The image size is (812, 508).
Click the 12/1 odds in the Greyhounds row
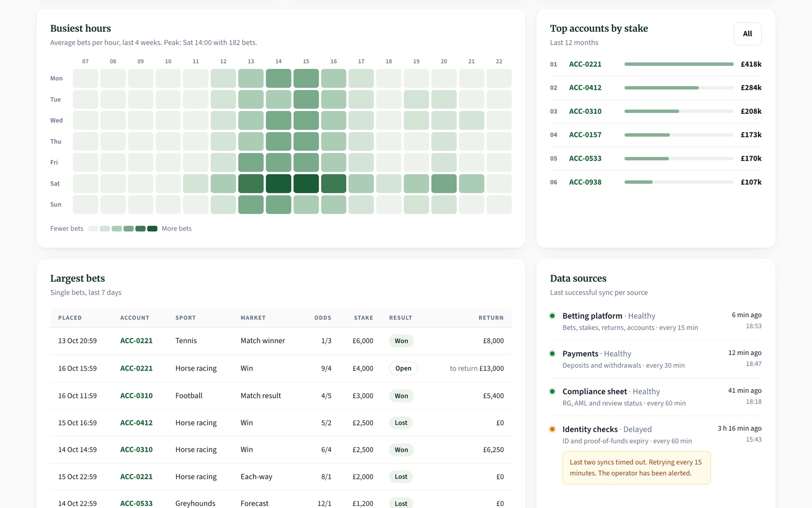pyautogui.click(x=324, y=503)
